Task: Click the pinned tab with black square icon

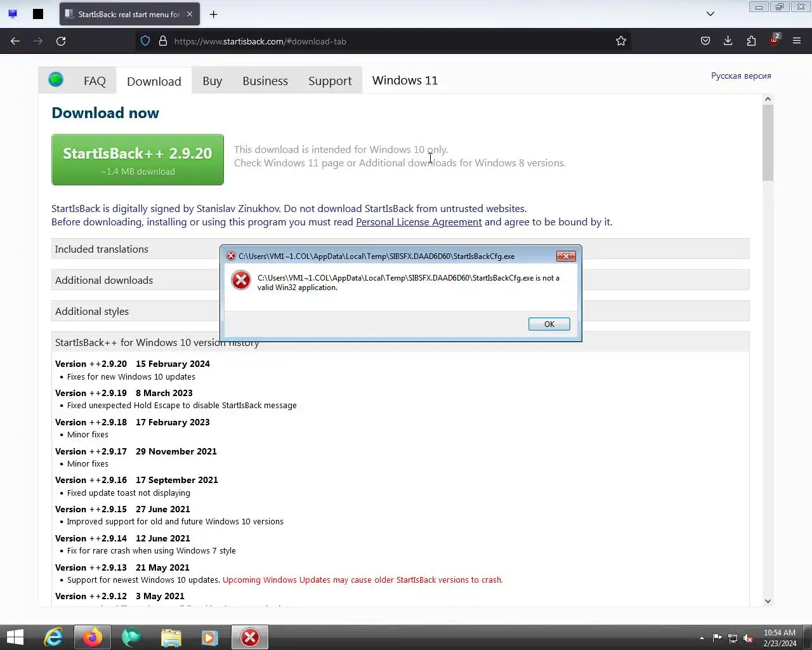Action: tap(38, 14)
